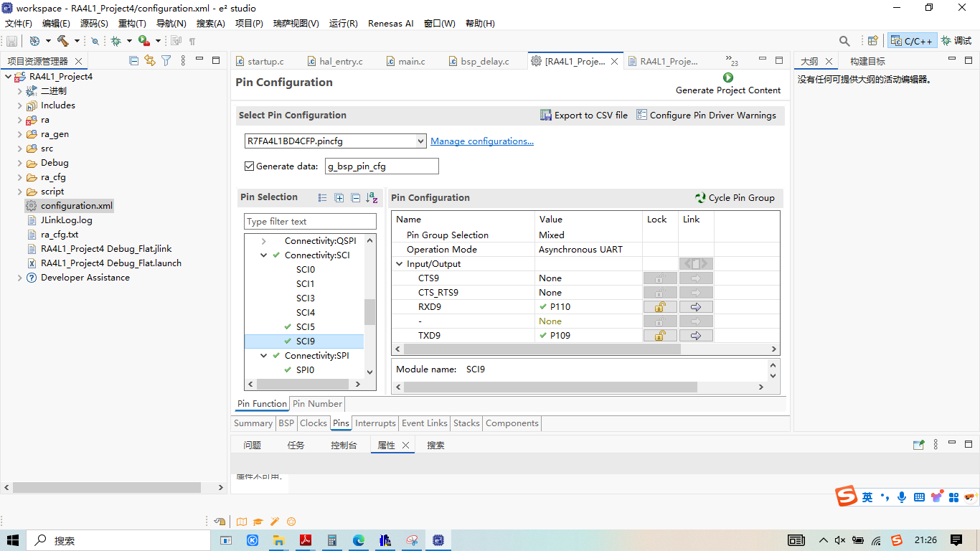Click the Generate Project Content label

[x=728, y=90]
